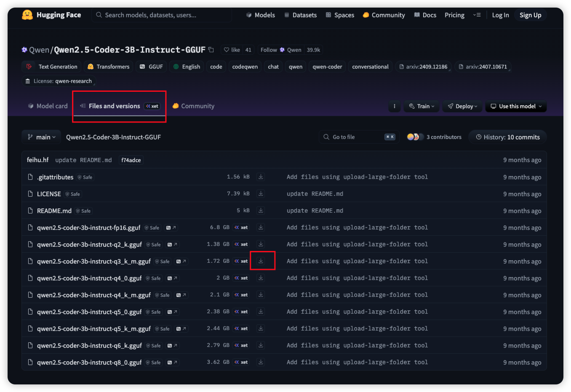The image size is (571, 392).
Task: Open qwen2.5-coder-3b-instruct-q4_k_m.gguf file
Action: (94, 295)
